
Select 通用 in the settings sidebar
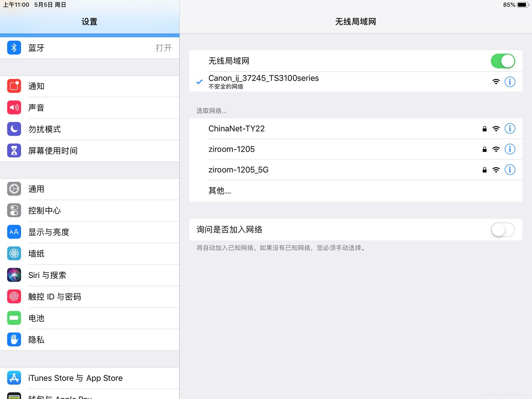[x=36, y=189]
